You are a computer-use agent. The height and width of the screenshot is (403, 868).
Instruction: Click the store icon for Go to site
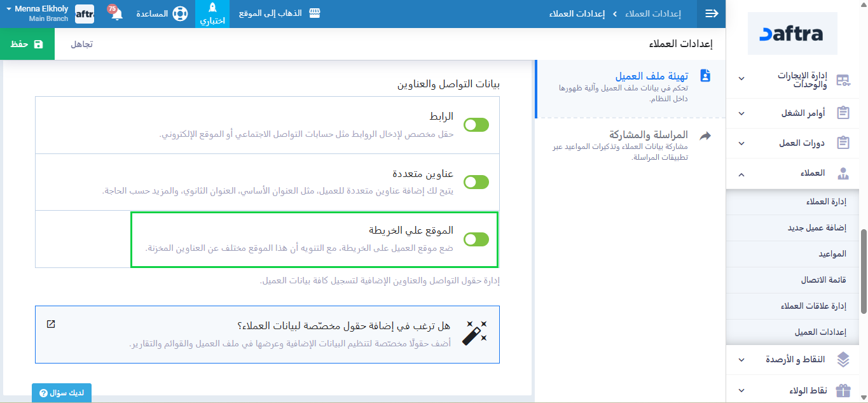click(313, 13)
